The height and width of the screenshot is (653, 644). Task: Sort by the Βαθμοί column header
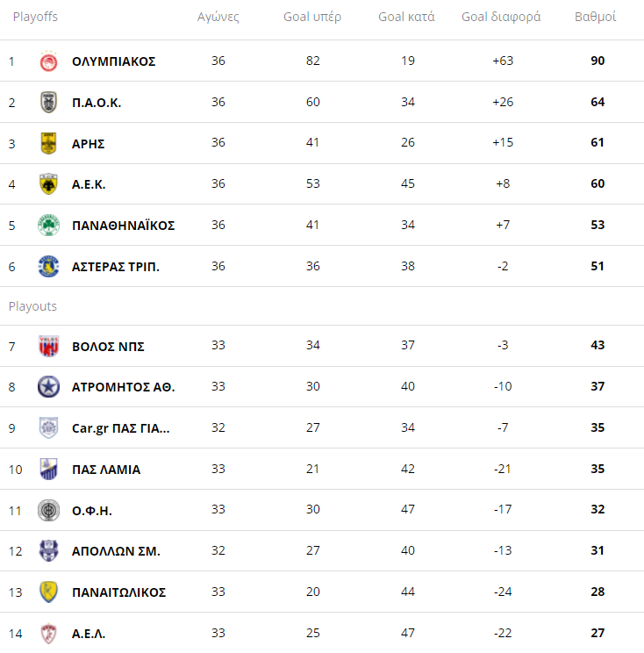[x=595, y=18]
